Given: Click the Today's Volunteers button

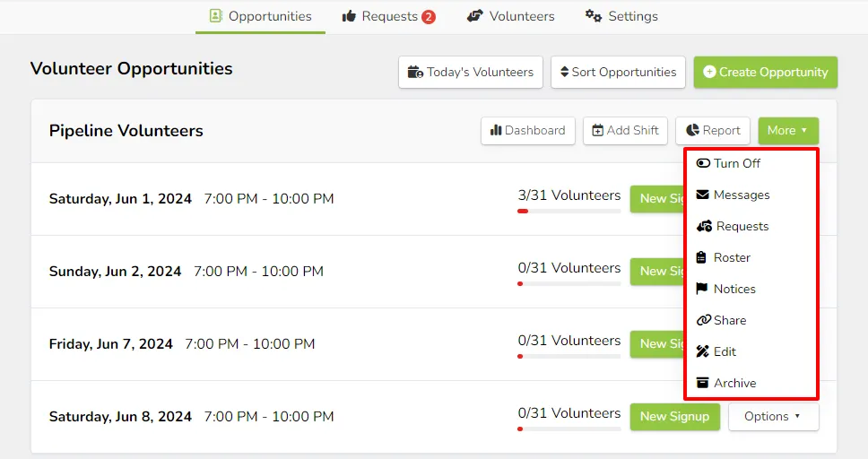Looking at the screenshot, I should point(471,72).
